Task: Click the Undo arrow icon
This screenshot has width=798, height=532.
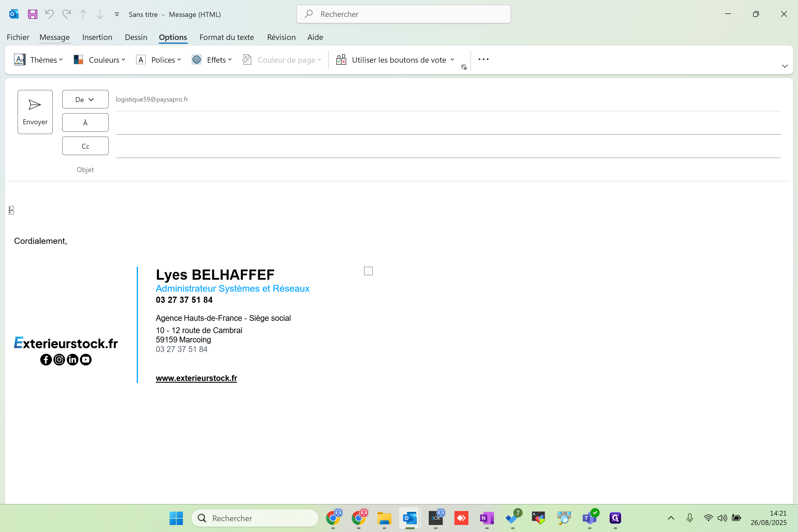Action: pos(50,14)
